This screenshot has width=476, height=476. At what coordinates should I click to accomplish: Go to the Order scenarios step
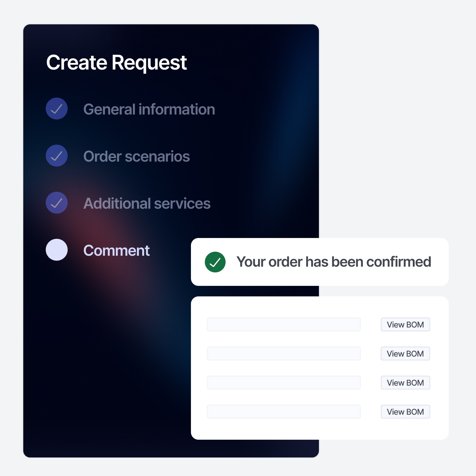click(136, 156)
